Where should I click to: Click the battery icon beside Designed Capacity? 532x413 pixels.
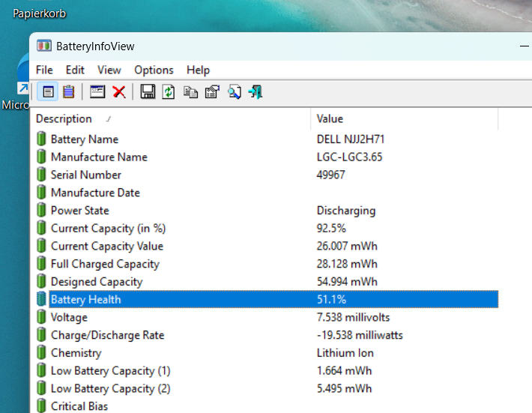tap(41, 281)
